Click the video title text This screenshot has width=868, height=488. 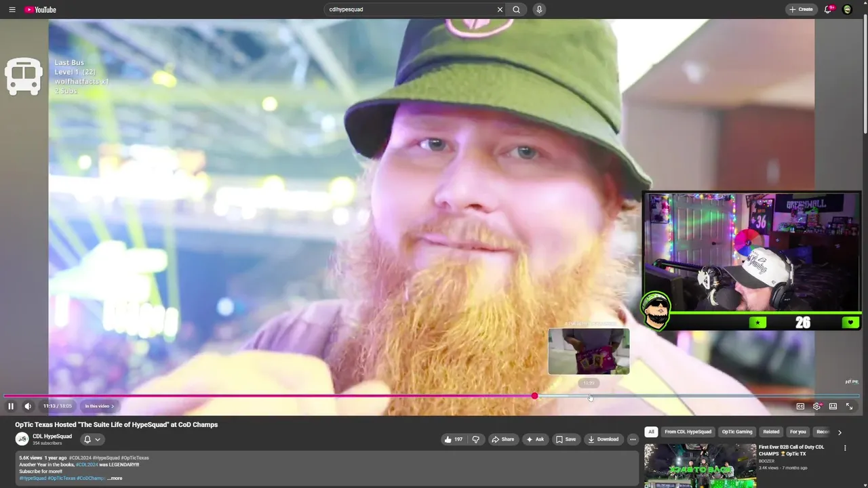tap(117, 425)
